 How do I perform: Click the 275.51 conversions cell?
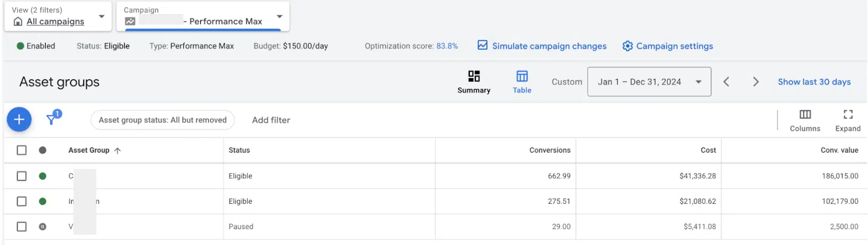coord(559,202)
